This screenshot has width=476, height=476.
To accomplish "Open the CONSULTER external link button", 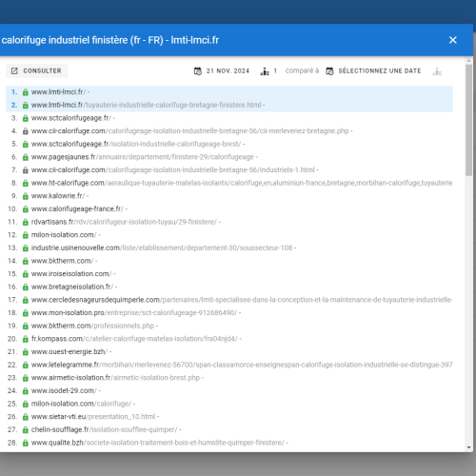I will click(x=36, y=70).
